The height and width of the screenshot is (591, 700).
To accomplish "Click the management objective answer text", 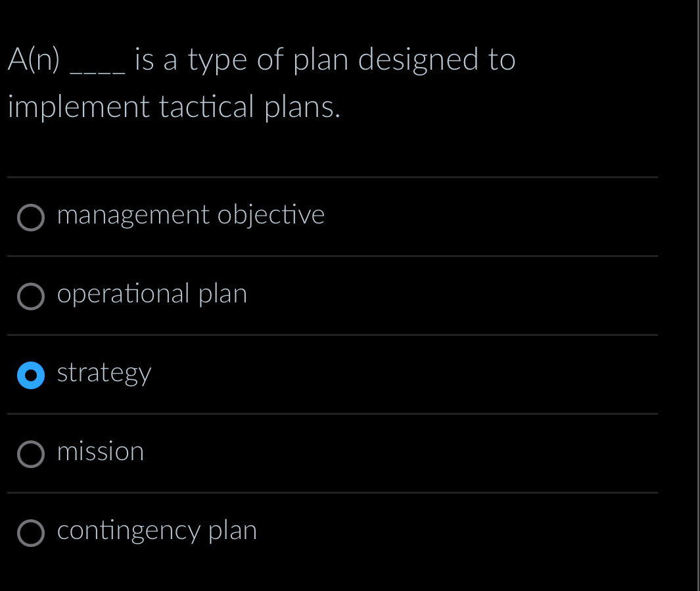I will coord(191,216).
